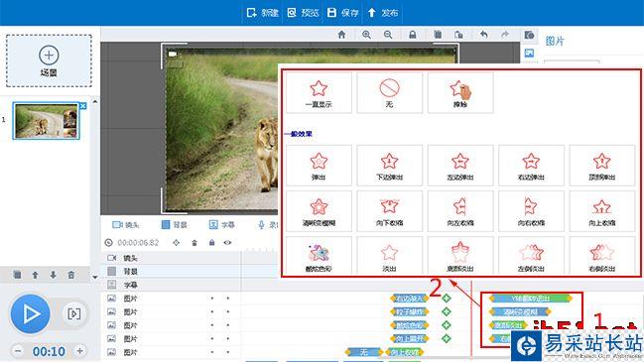
Task: Zoom in on the canvas
Action: click(x=366, y=35)
